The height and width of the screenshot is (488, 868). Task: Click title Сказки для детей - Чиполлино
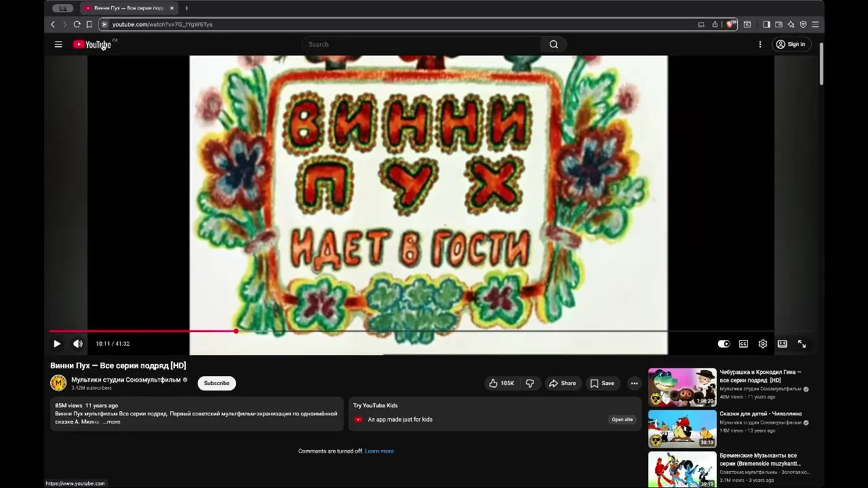click(760, 413)
